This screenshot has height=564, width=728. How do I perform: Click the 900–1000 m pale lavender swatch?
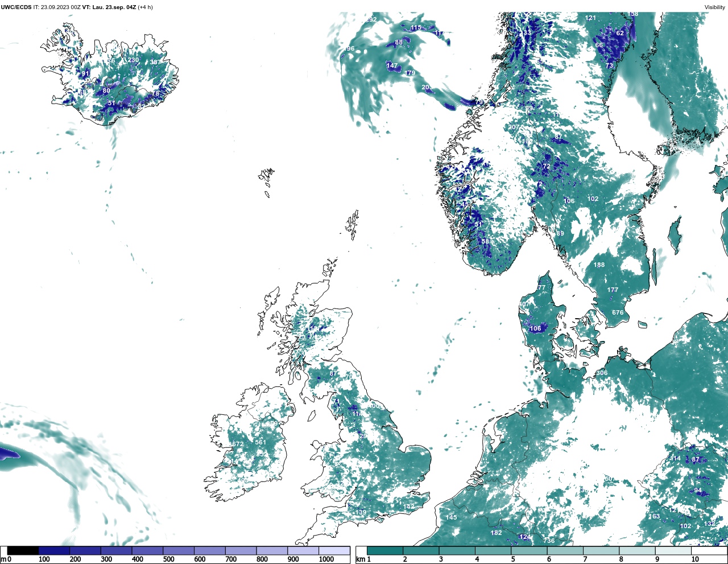303,551
